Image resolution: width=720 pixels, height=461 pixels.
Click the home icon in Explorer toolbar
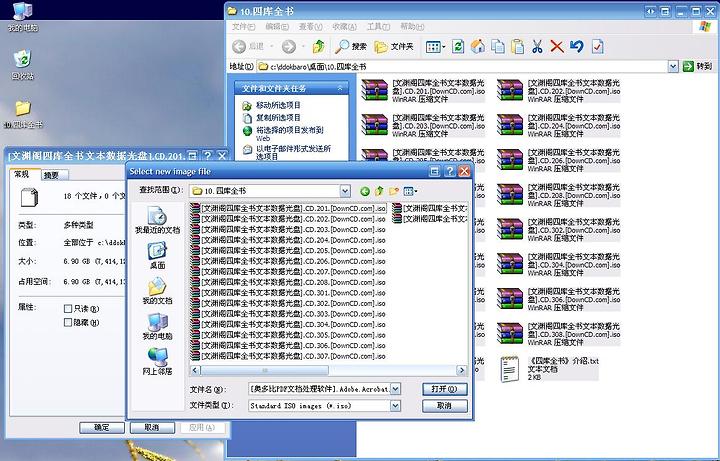[478, 46]
